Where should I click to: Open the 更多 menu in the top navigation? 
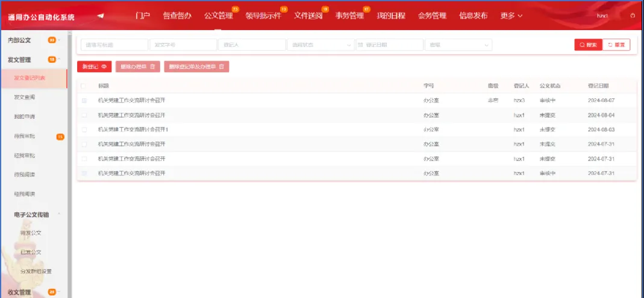pyautogui.click(x=511, y=16)
